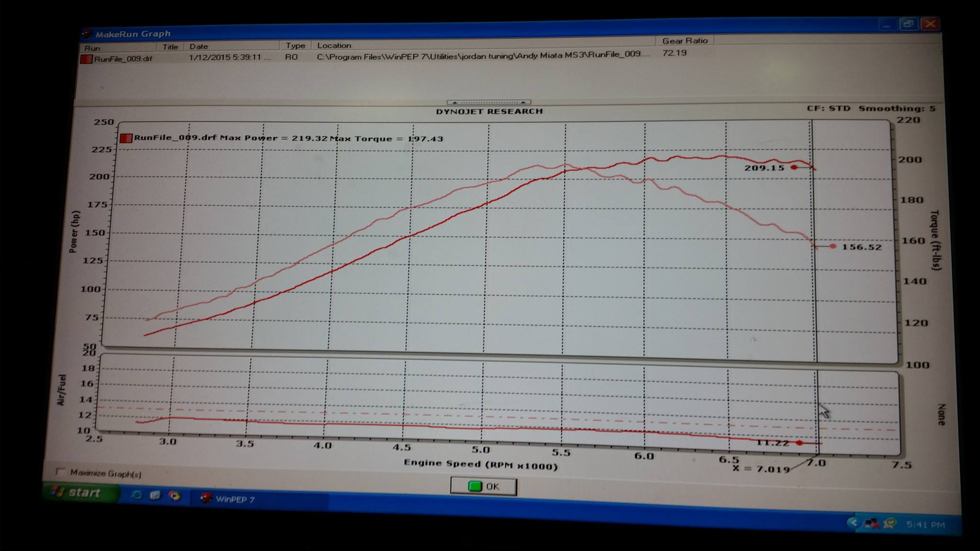Expand hidden system tray icons arrow
Screen dimensions: 980x551
853,522
